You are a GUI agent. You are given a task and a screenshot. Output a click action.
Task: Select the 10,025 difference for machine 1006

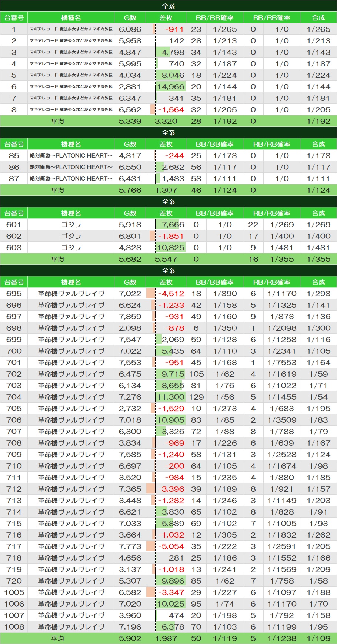(170, 604)
